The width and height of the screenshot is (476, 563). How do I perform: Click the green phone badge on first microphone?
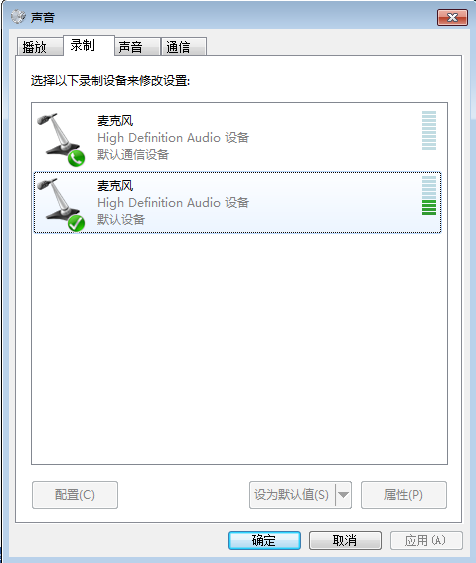pos(76,158)
